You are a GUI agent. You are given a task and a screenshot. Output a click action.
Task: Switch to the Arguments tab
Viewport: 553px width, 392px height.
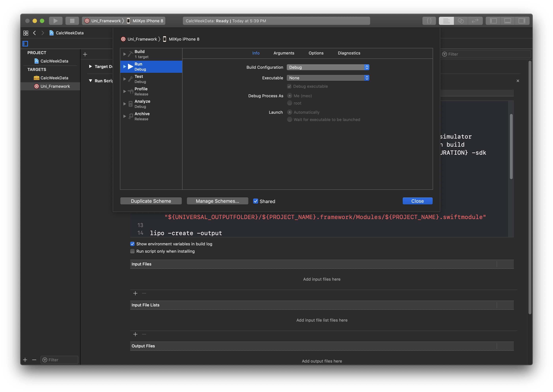tap(284, 53)
